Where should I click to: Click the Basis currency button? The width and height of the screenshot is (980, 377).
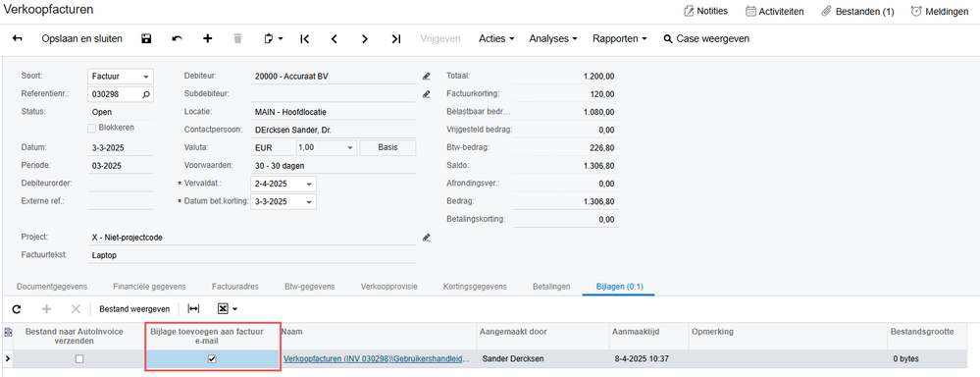(388, 148)
